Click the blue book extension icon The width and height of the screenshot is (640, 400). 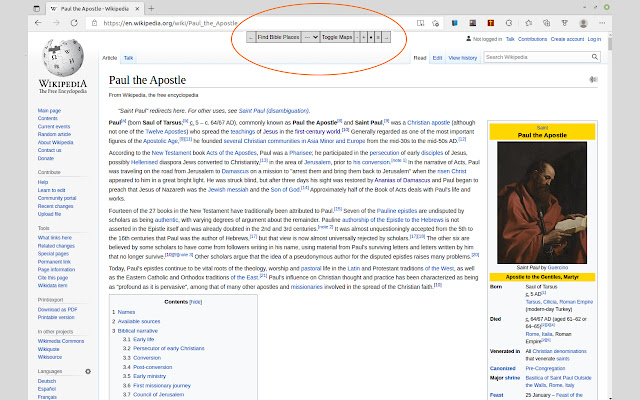pos(454,23)
